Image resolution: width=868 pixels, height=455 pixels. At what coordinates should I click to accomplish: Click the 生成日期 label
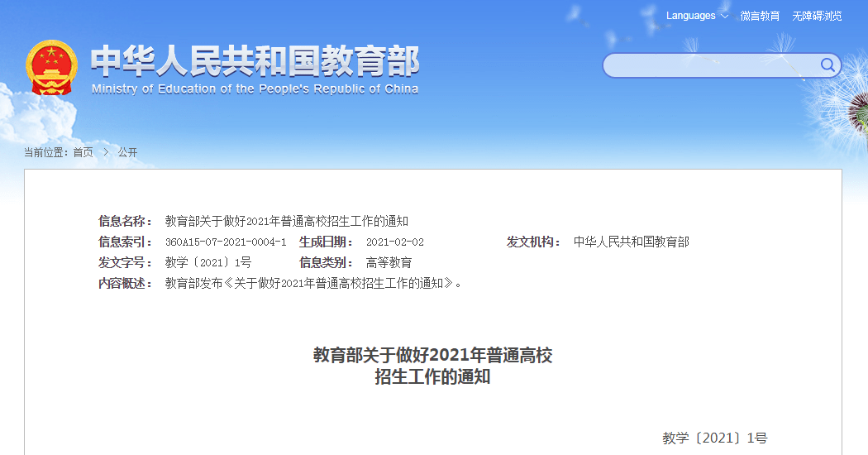[326, 242]
